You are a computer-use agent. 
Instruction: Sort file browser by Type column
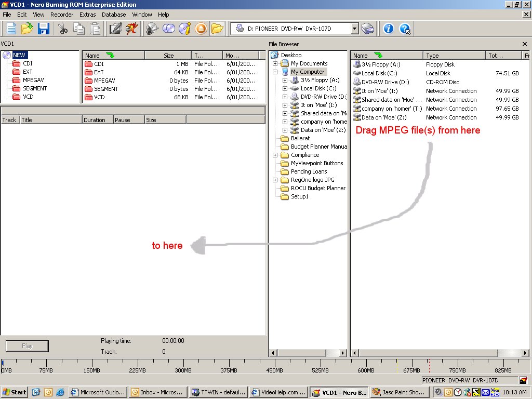click(454, 55)
